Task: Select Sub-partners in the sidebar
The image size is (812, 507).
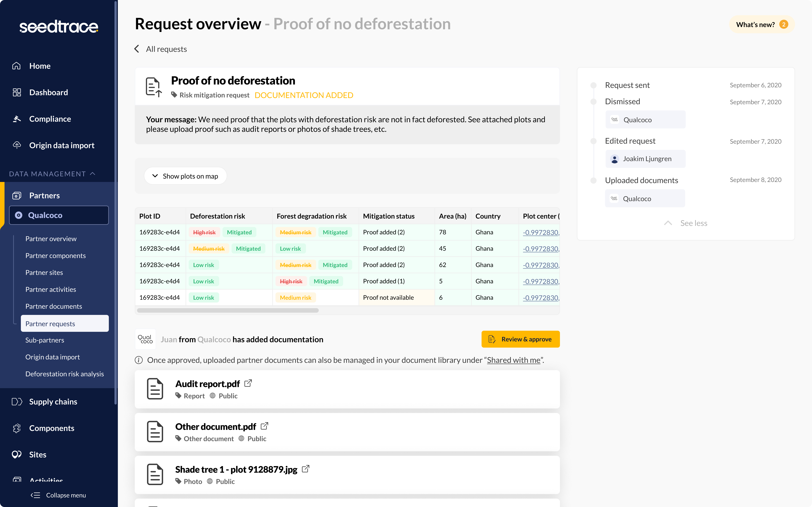Action: tap(45, 340)
